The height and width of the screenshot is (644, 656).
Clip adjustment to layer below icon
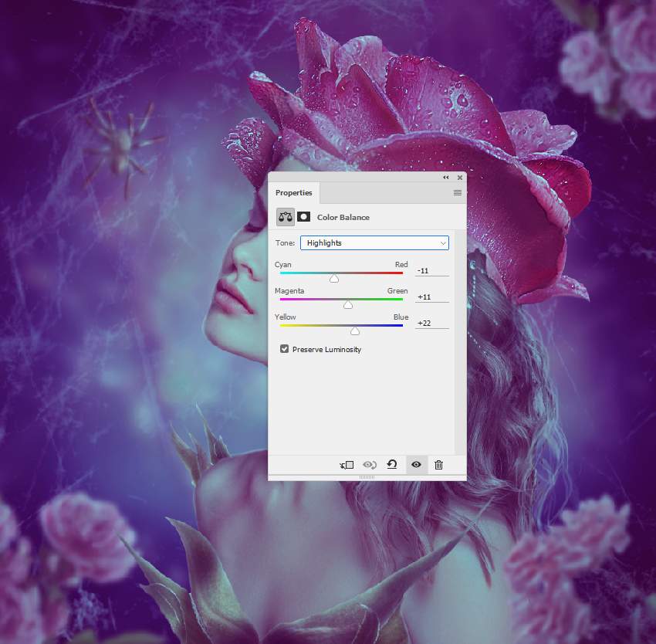pos(347,465)
